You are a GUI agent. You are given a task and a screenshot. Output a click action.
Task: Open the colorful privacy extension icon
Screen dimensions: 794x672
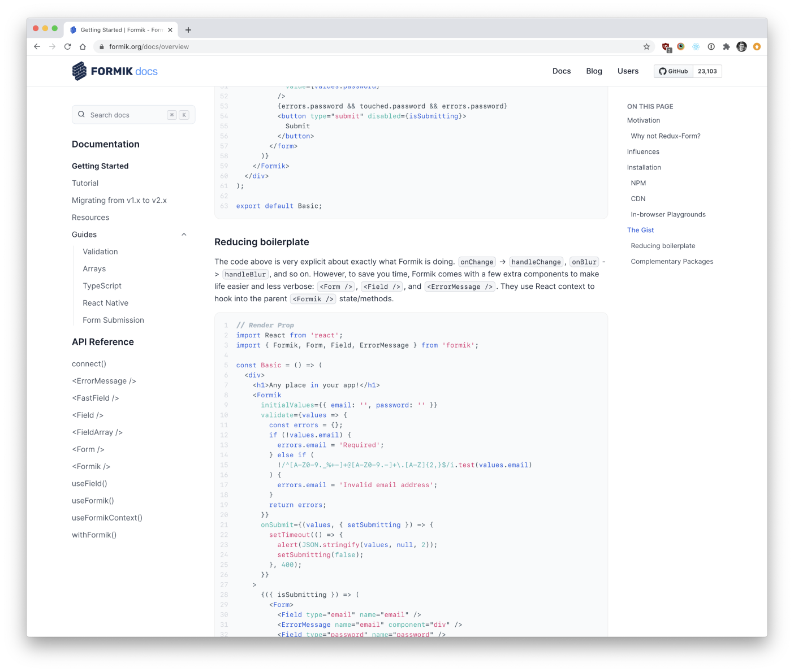(x=681, y=46)
